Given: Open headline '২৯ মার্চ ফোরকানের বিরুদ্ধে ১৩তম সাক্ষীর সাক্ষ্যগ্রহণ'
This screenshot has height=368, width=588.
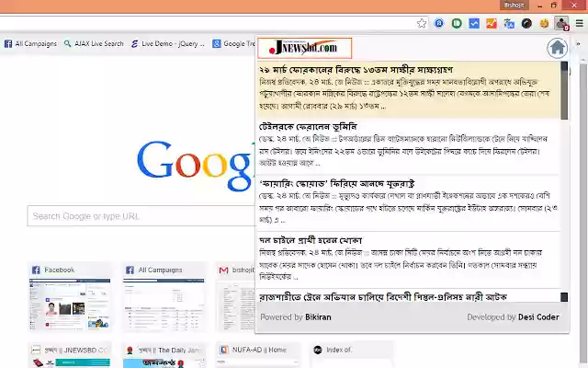Looking at the screenshot, I should [x=356, y=70].
